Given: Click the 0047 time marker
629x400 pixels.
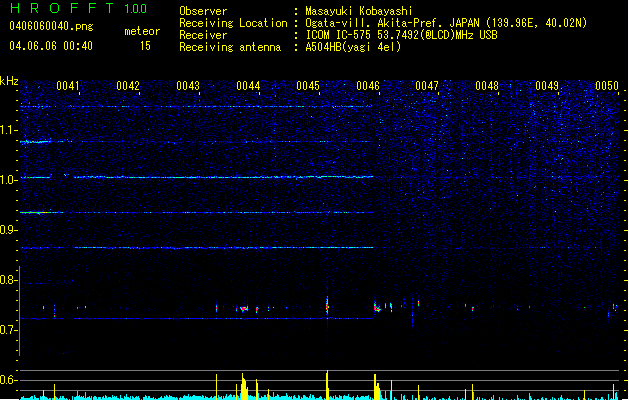Looking at the screenshot, I should click(x=427, y=86).
